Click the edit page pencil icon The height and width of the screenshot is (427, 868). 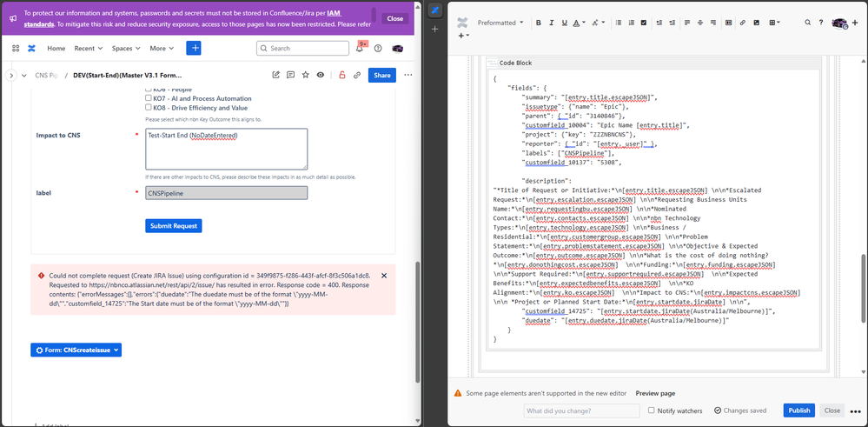click(x=275, y=76)
